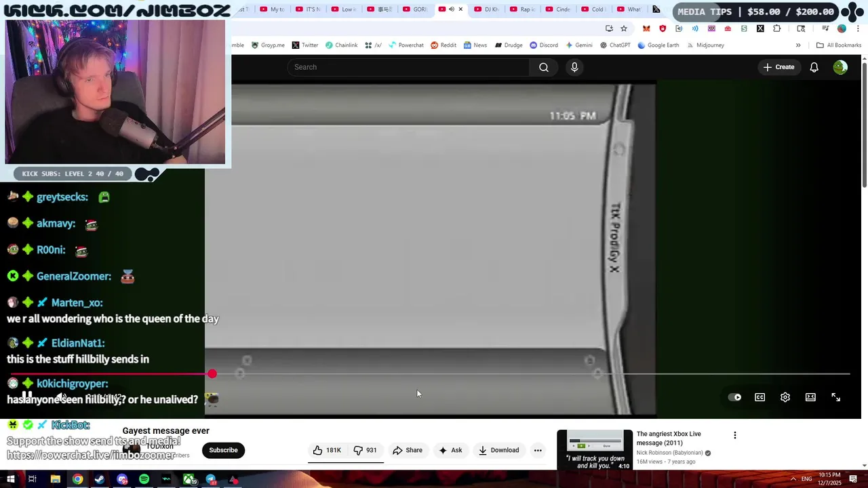Open the ChatGPT bookmark
This screenshot has width=868, height=488.
615,45
